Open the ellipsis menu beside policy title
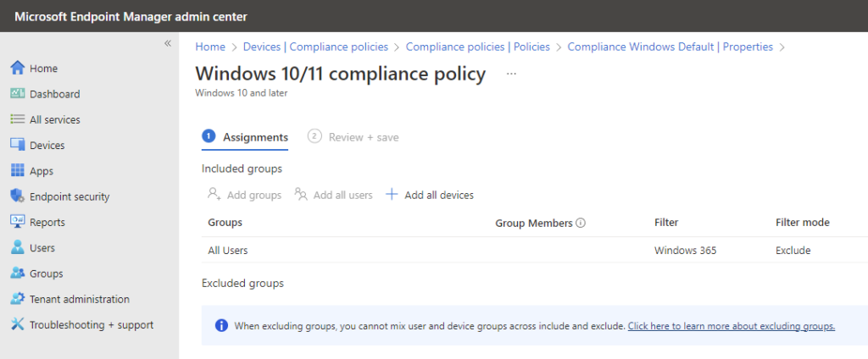This screenshot has width=868, height=359. 511,74
